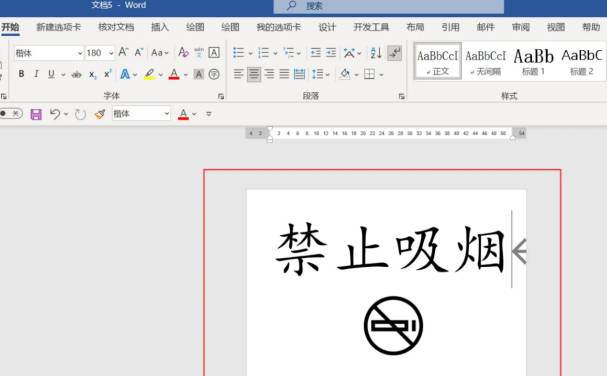
Task: Switch to the 设计 tab
Action: point(327,27)
